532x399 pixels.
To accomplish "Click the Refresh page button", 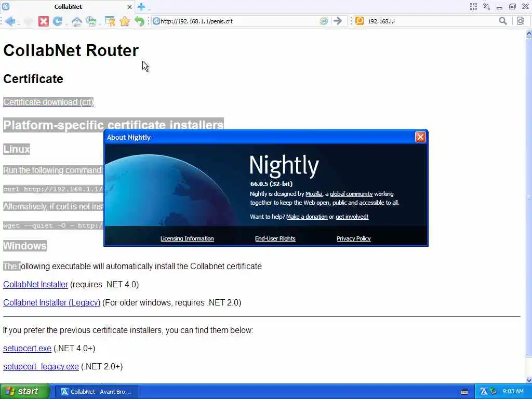I will (57, 21).
